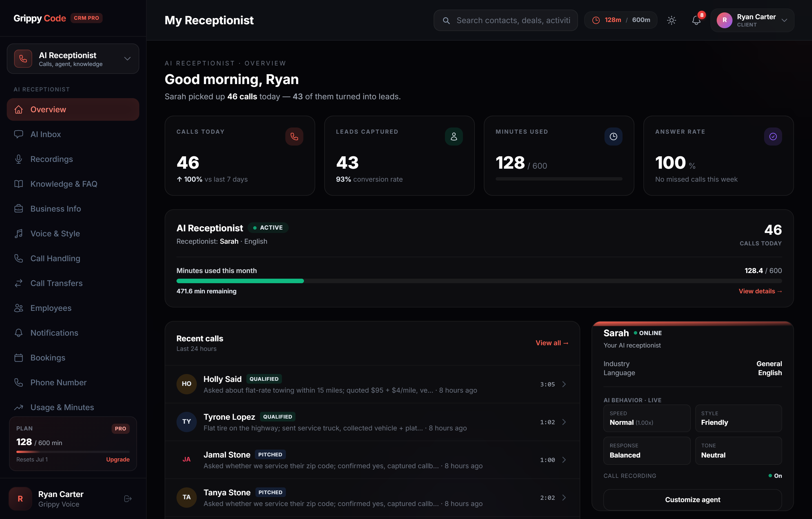Image resolution: width=812 pixels, height=519 pixels.
Task: Click Holly Said QUALIFIED badge
Action: 264,379
